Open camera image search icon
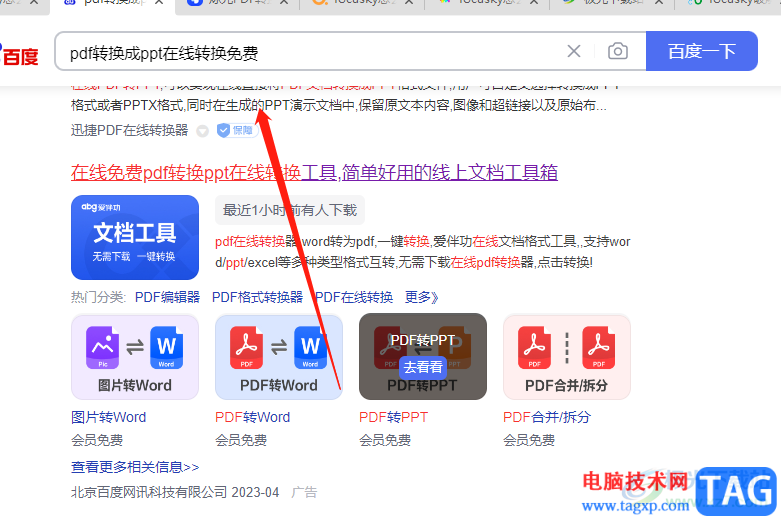The image size is (781, 518). tap(618, 51)
